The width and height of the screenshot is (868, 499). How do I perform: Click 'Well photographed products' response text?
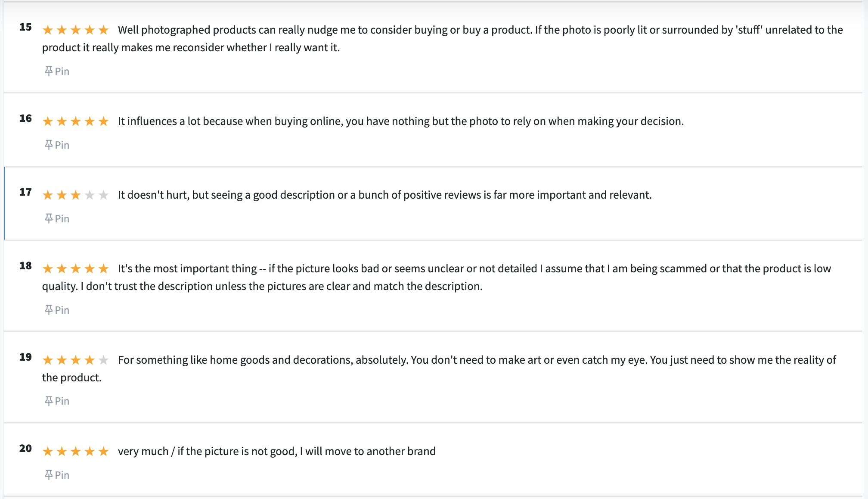pyautogui.click(x=443, y=38)
